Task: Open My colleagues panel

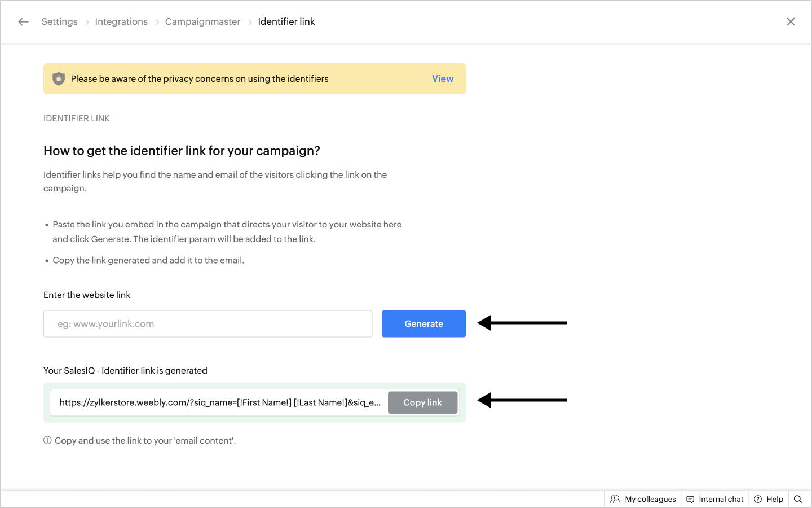Action: point(650,499)
